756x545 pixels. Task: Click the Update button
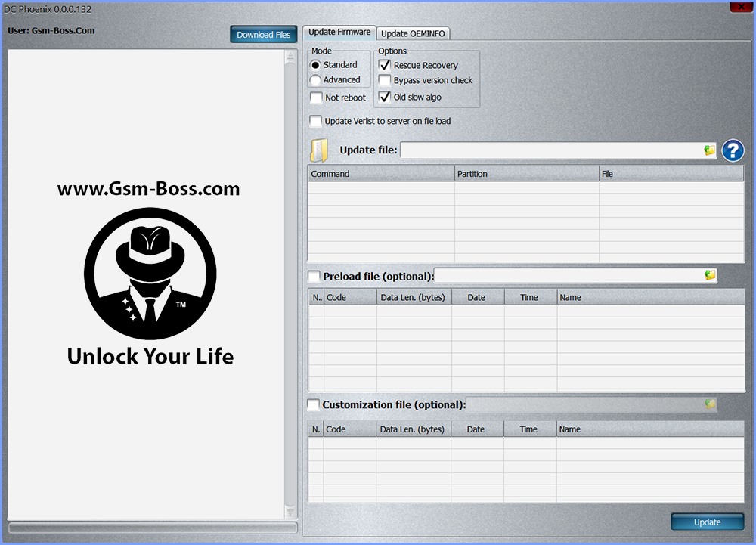(708, 522)
